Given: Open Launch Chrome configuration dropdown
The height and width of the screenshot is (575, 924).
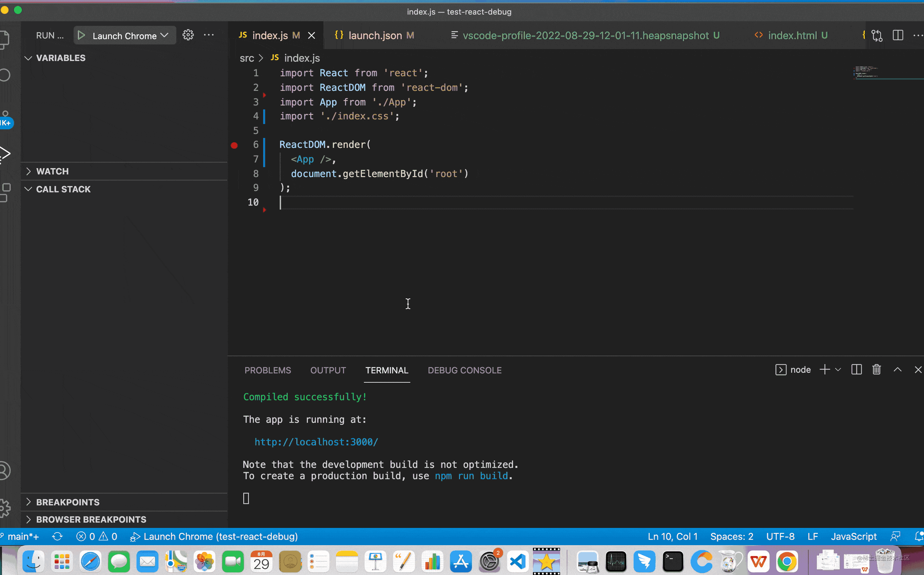Looking at the screenshot, I should click(x=165, y=35).
